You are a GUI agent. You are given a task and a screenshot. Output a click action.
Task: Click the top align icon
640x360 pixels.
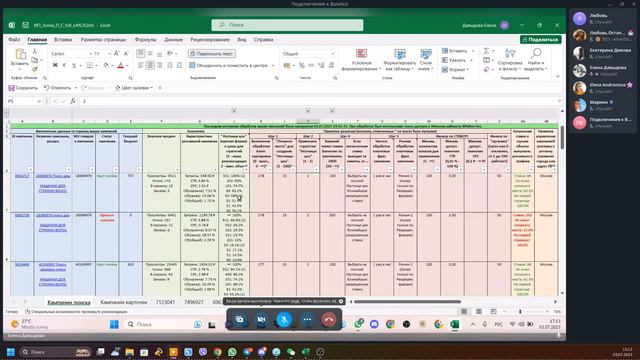click(x=141, y=53)
